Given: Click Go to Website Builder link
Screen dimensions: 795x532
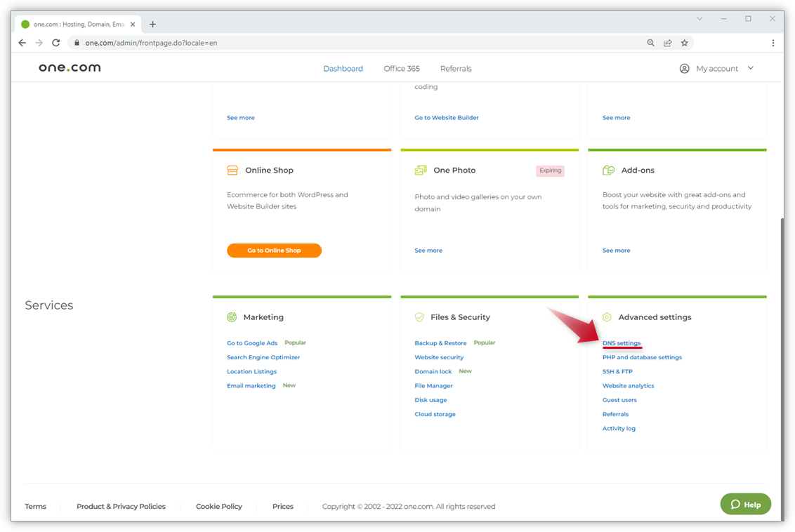Looking at the screenshot, I should pyautogui.click(x=447, y=117).
